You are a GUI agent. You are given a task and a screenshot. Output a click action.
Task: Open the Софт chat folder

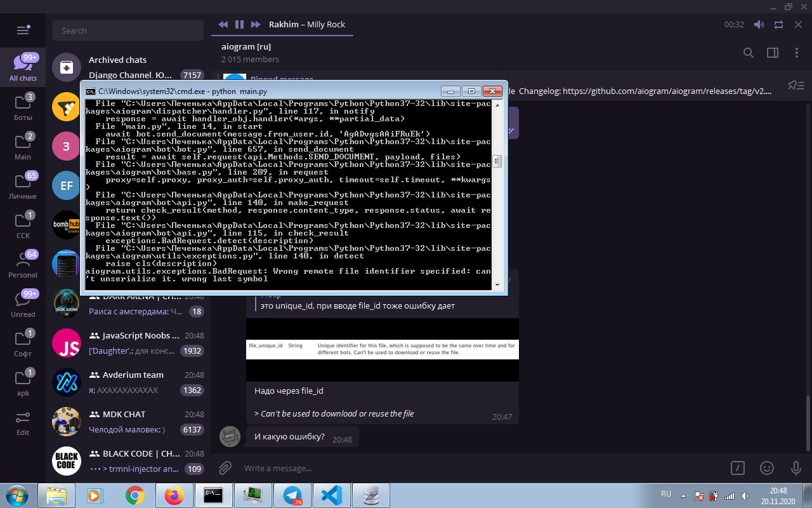tap(23, 343)
